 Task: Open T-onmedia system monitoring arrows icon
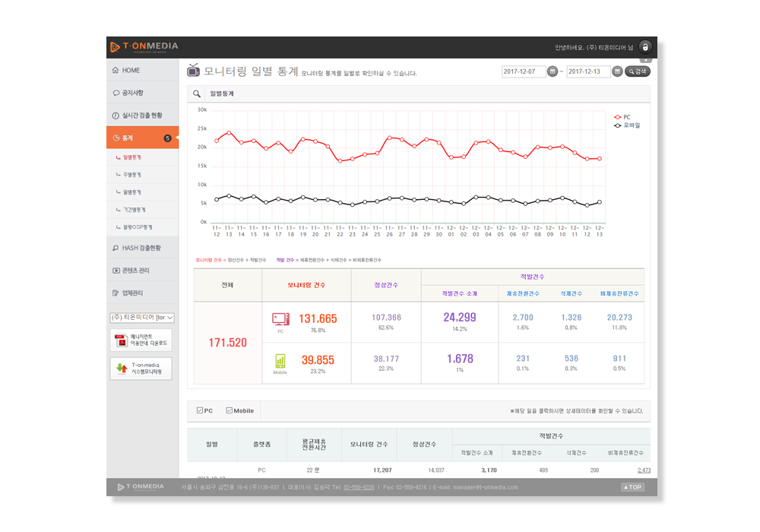122,369
